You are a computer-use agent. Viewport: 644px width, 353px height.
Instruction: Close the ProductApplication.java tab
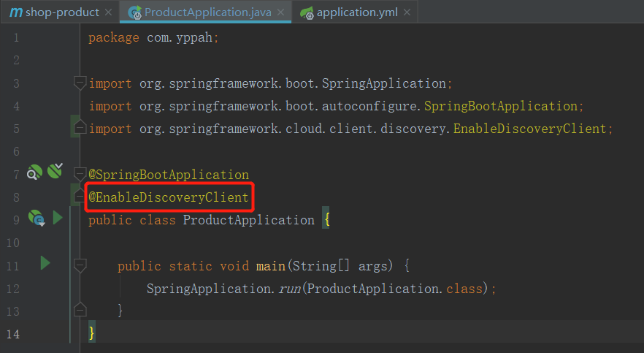[281, 12]
